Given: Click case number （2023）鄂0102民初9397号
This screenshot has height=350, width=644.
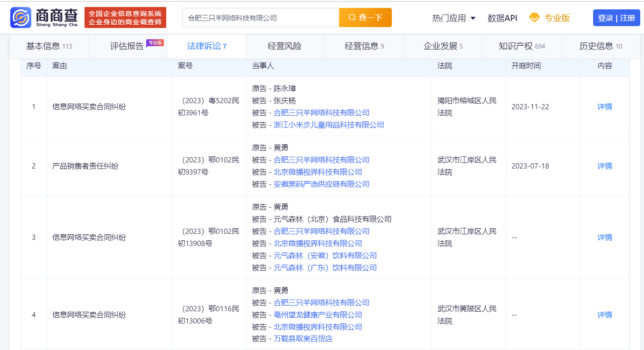Looking at the screenshot, I should [x=209, y=166].
